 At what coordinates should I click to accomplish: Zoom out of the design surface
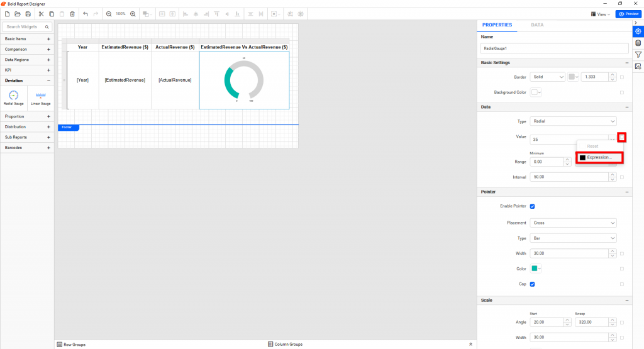tap(109, 14)
